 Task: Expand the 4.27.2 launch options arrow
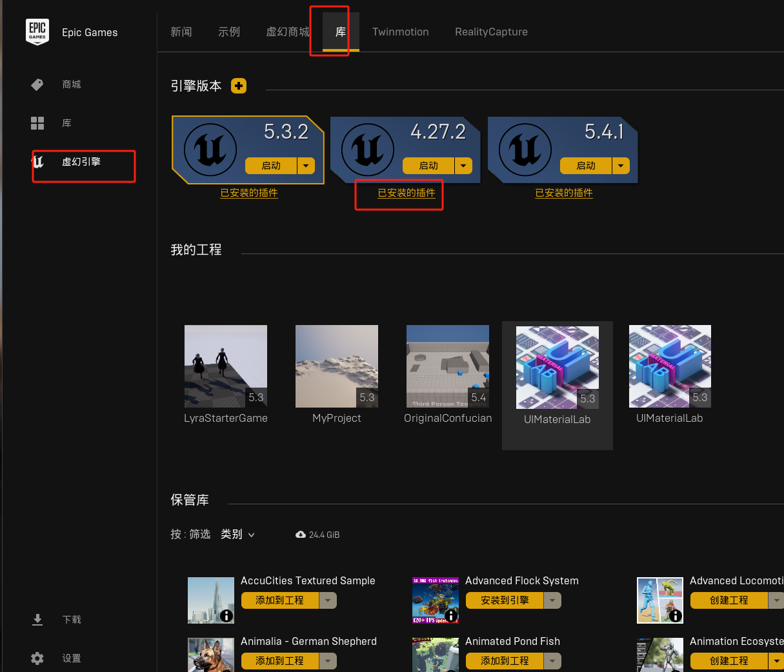click(463, 166)
